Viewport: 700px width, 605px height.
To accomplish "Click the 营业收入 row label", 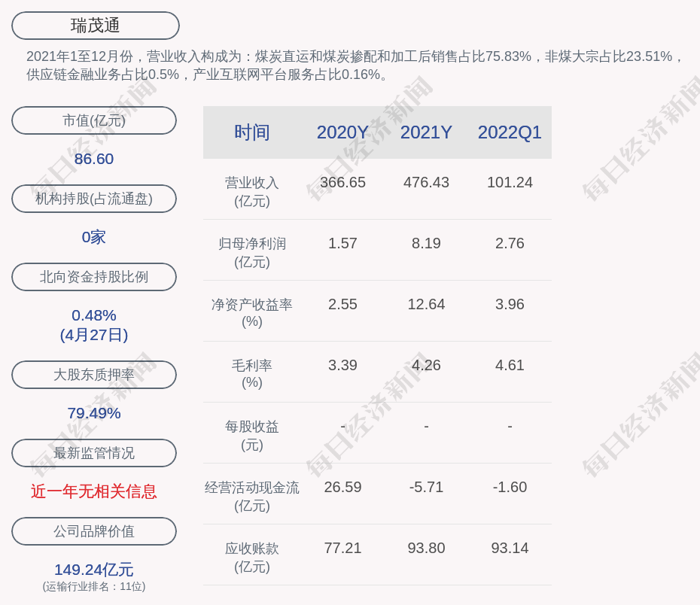I will (252, 191).
